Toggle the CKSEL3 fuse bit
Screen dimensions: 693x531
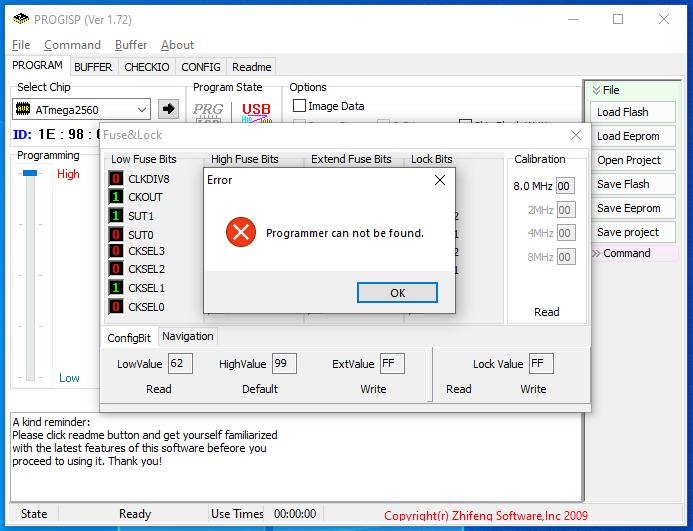coord(116,251)
